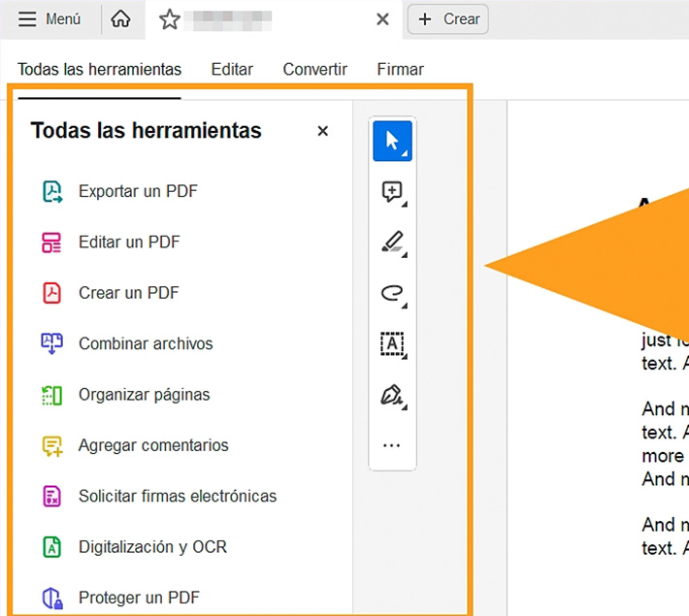This screenshot has height=616, width=689.
Task: Click the Crear button
Action: [x=448, y=19]
